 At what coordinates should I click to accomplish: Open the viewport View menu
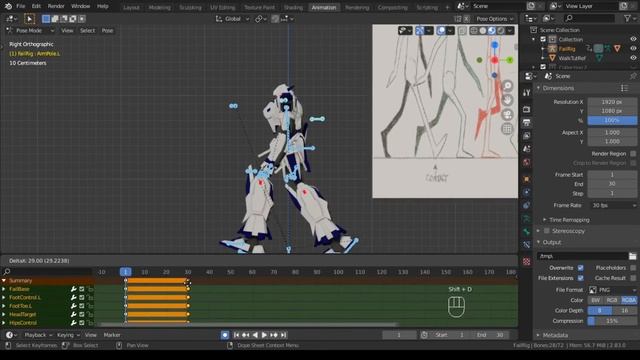pos(67,31)
